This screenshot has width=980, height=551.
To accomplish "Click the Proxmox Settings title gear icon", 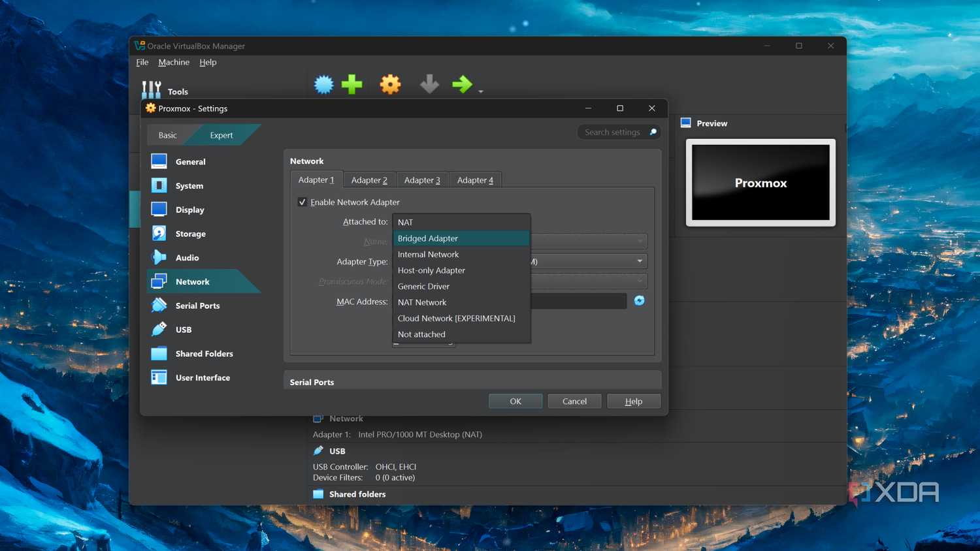I will [x=151, y=108].
